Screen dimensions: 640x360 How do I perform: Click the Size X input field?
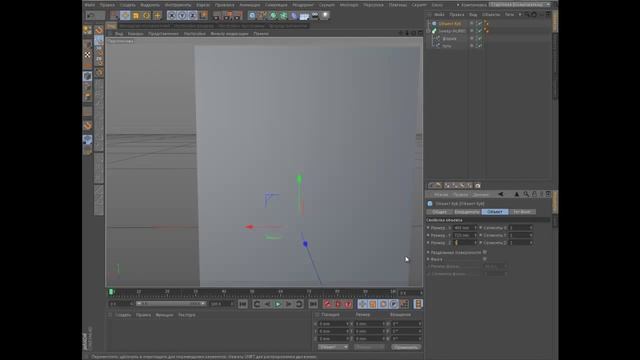(x=465, y=228)
